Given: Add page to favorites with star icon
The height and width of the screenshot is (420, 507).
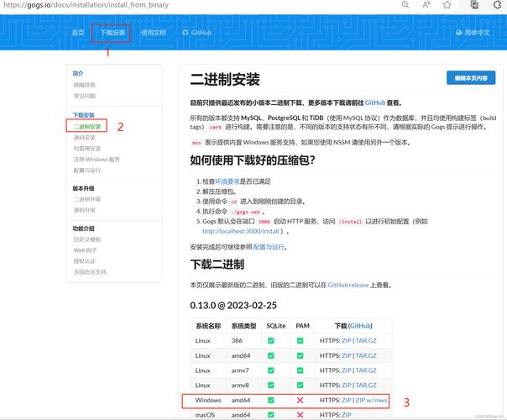Looking at the screenshot, I should point(447,4).
